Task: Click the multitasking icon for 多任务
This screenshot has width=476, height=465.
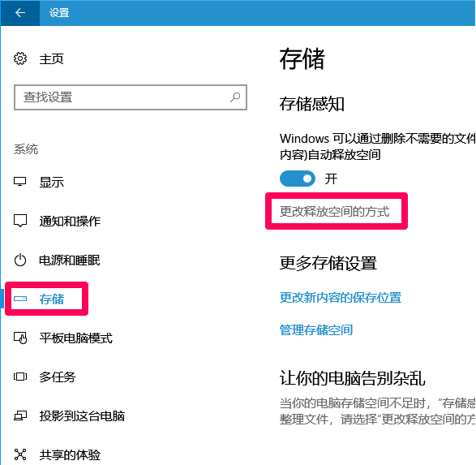Action: click(x=20, y=377)
